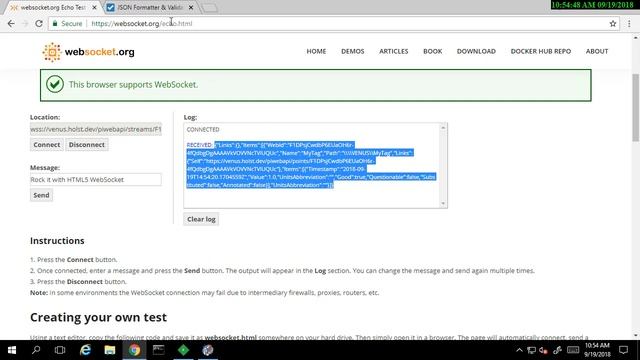
Task: Click the Send button
Action: pos(41,195)
